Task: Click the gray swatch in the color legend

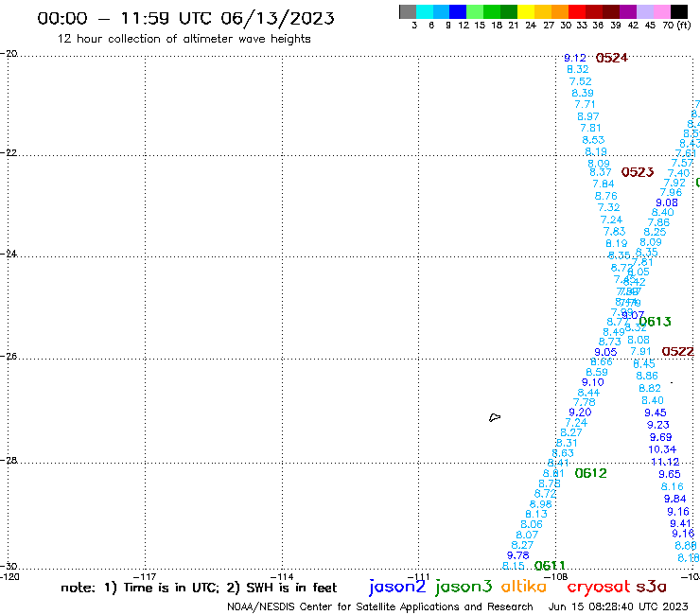Action: [408, 11]
